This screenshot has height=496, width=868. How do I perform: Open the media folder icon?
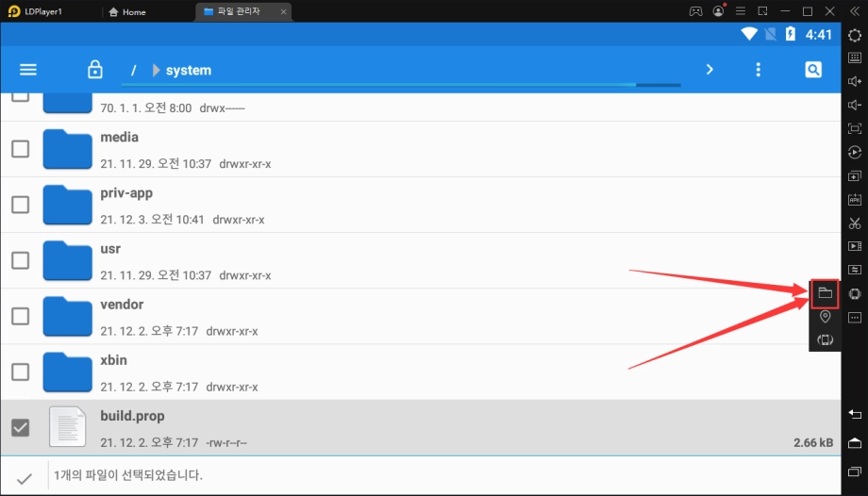click(68, 150)
